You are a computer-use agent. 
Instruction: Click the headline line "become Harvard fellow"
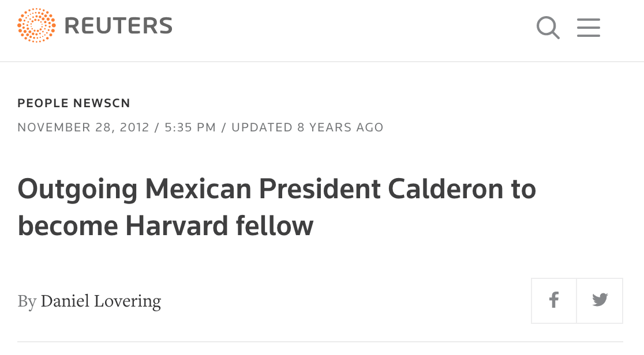click(x=166, y=226)
